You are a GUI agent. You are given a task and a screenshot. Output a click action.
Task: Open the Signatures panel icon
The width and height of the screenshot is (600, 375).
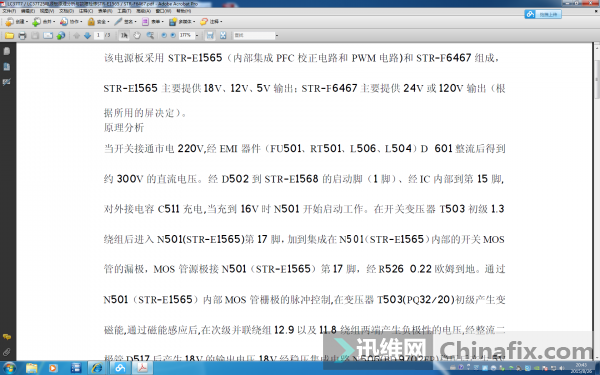[7, 82]
